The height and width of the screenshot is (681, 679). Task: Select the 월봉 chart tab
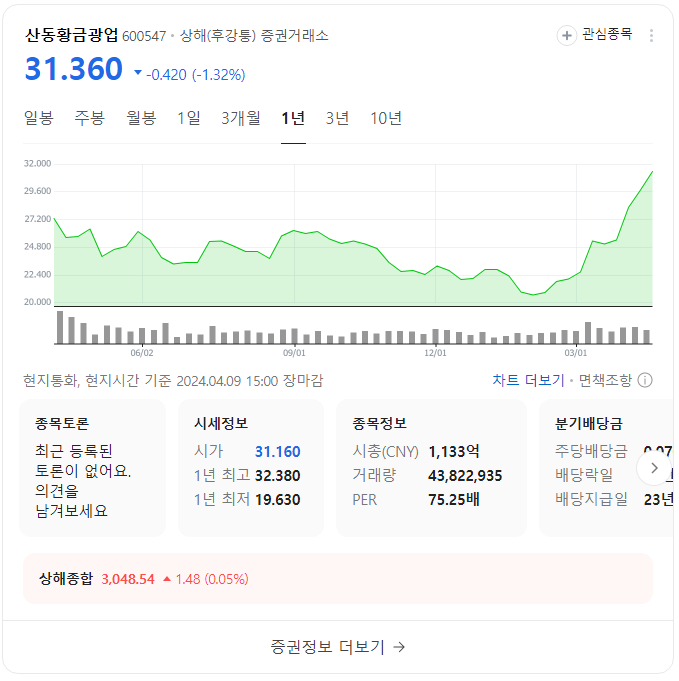[141, 118]
